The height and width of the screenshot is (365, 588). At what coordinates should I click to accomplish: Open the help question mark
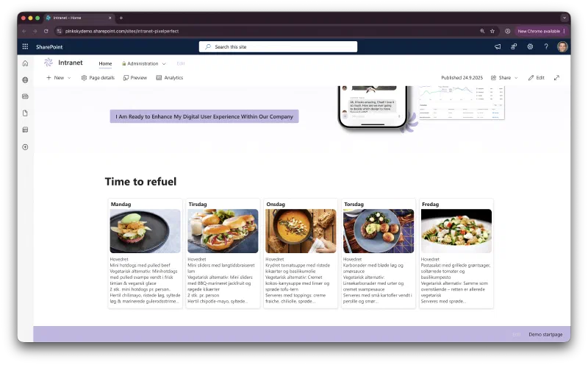point(546,46)
